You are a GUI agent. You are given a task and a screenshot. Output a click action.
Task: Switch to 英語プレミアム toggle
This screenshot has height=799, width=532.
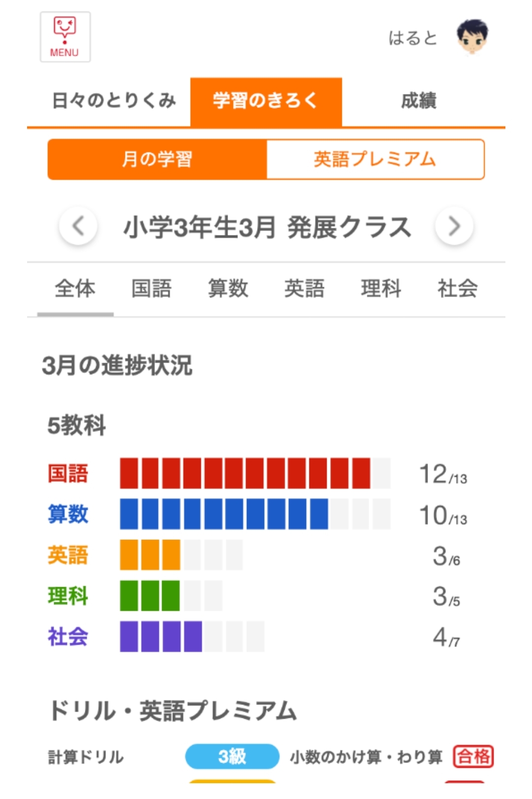375,160
